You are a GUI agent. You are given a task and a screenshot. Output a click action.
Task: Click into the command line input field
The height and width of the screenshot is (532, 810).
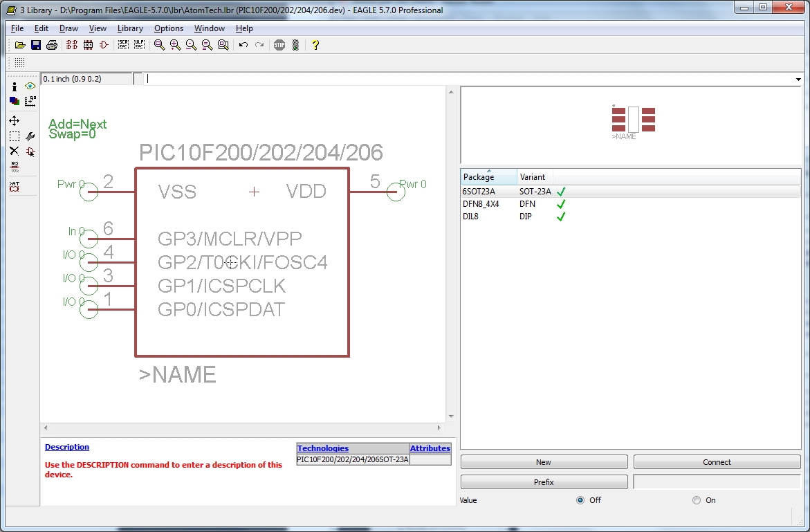(468, 79)
